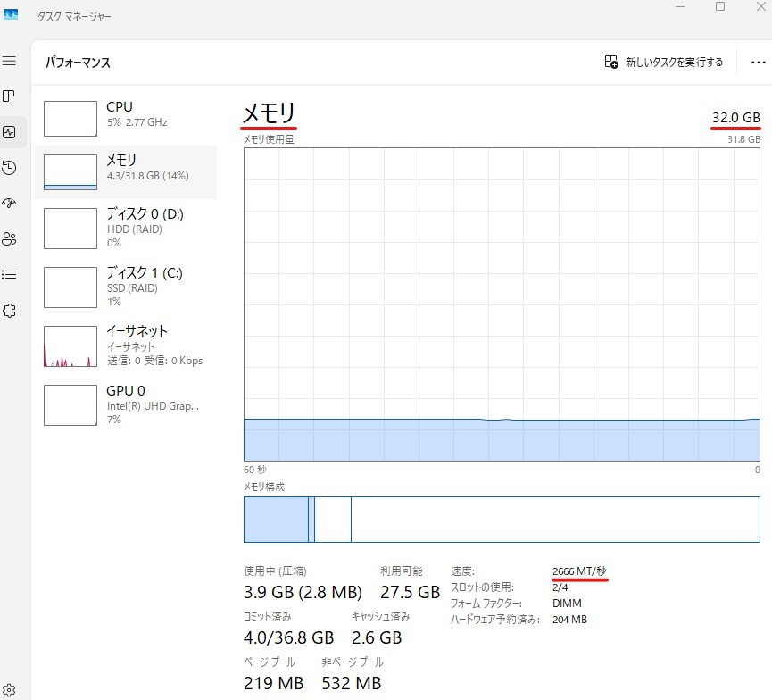Open Task Manager settings gear

click(9, 689)
